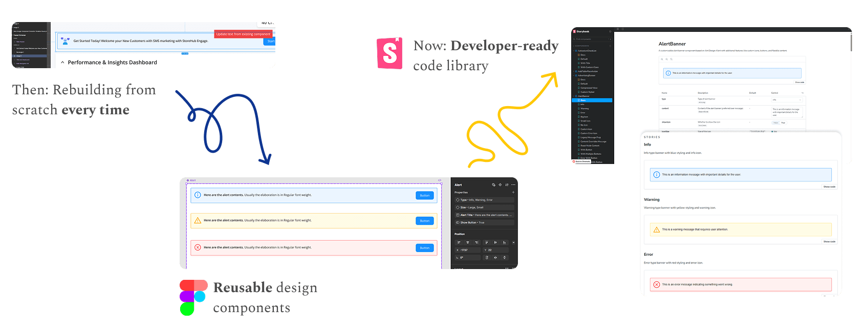Viewport: 868px width, 328px height.
Task: Open Size property Large, Small
Action: [x=485, y=208]
